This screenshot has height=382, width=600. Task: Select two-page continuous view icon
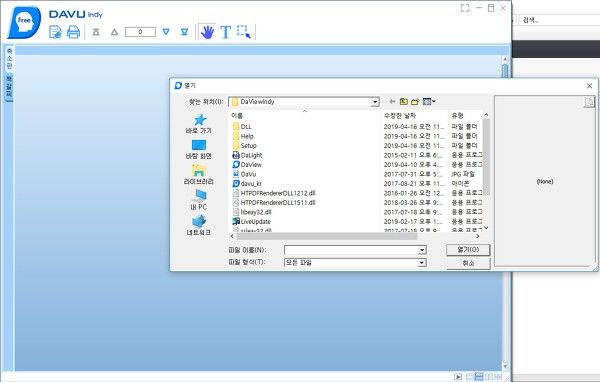click(498, 377)
